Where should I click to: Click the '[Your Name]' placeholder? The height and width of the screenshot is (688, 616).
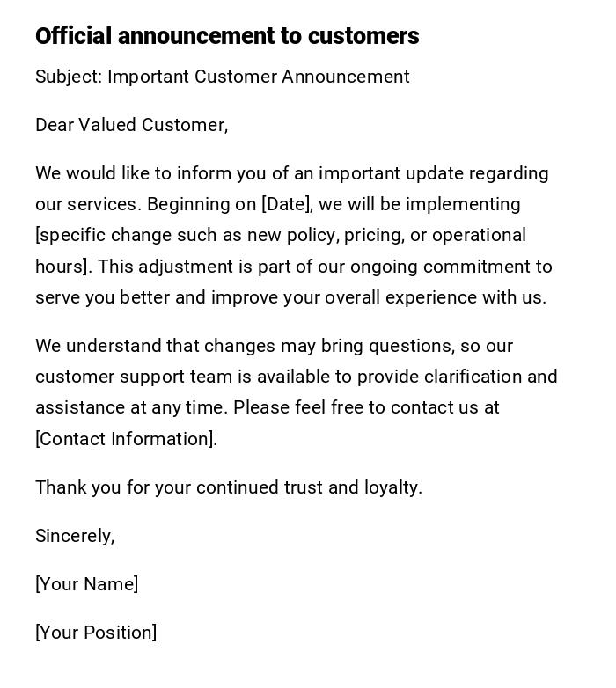(86, 584)
